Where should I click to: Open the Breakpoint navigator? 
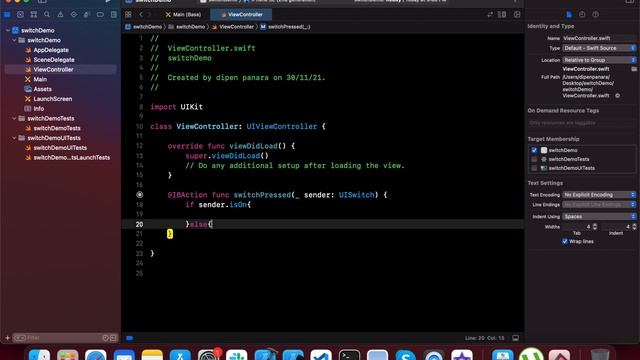click(100, 15)
